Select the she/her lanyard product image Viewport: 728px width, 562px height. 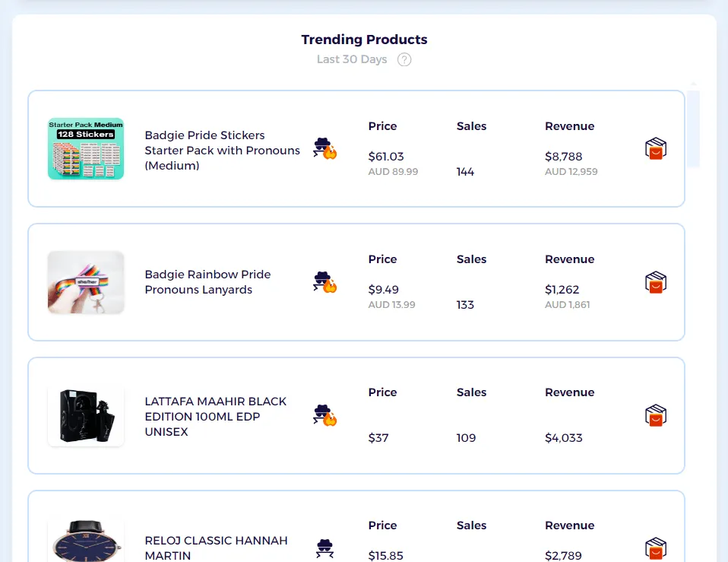[86, 282]
